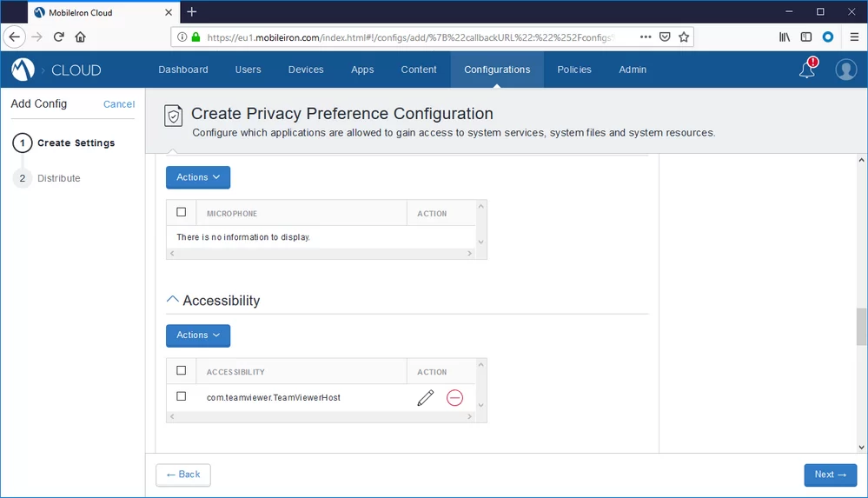Toggle select-all checkbox in Microphone table header

pyautogui.click(x=182, y=212)
